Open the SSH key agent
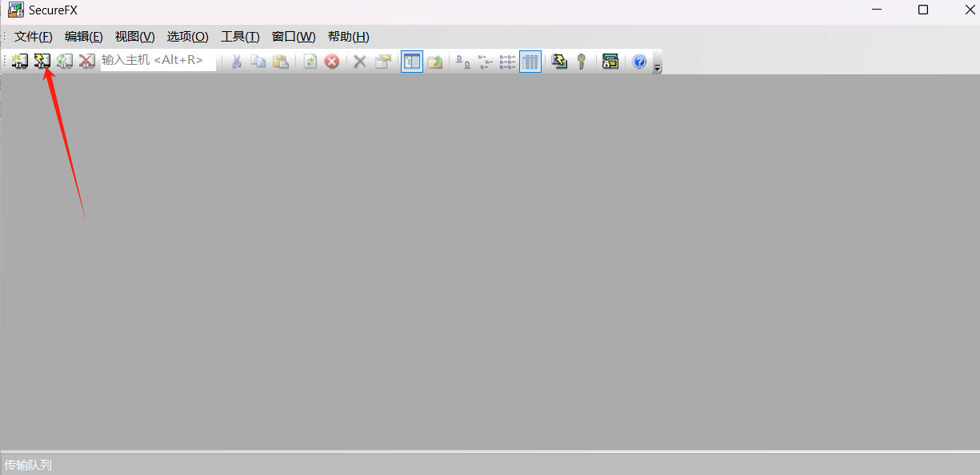This screenshot has width=980, height=475. [581, 62]
